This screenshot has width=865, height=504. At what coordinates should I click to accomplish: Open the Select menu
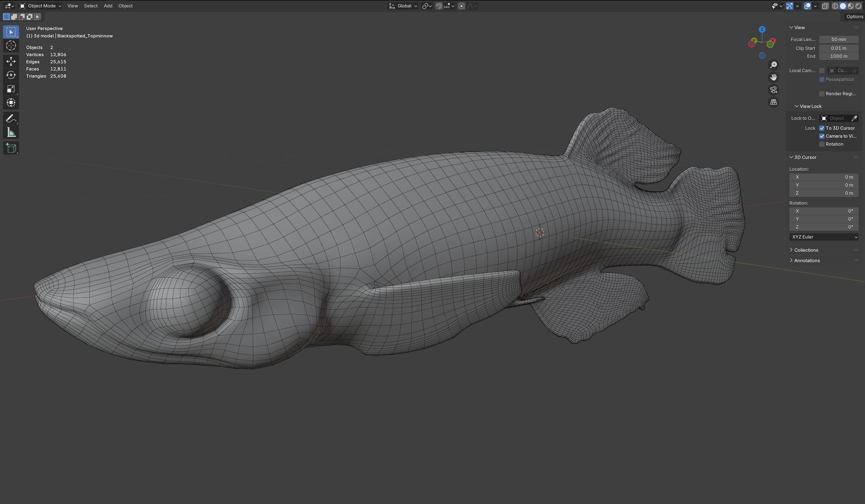pyautogui.click(x=91, y=6)
